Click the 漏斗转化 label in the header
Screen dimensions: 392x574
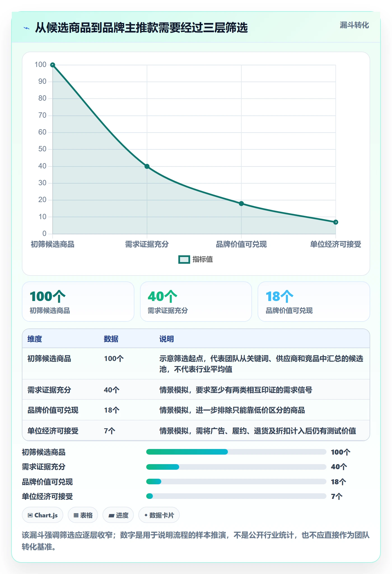point(354,25)
